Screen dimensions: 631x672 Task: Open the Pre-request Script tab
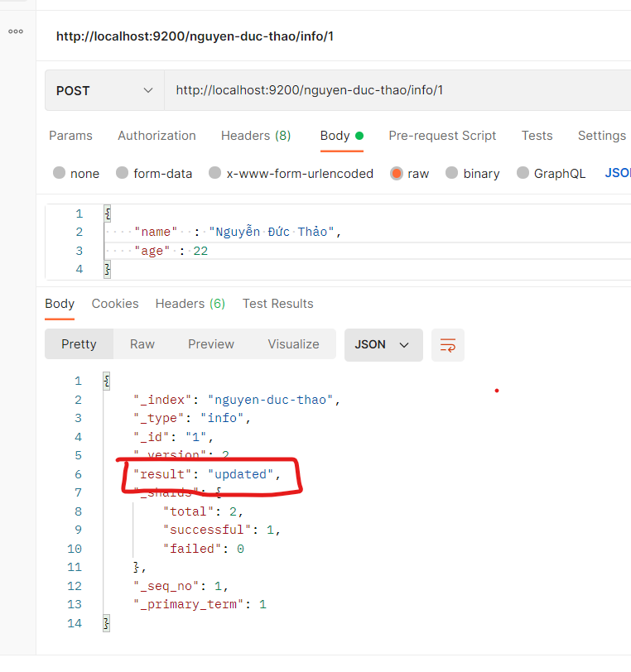pos(442,136)
